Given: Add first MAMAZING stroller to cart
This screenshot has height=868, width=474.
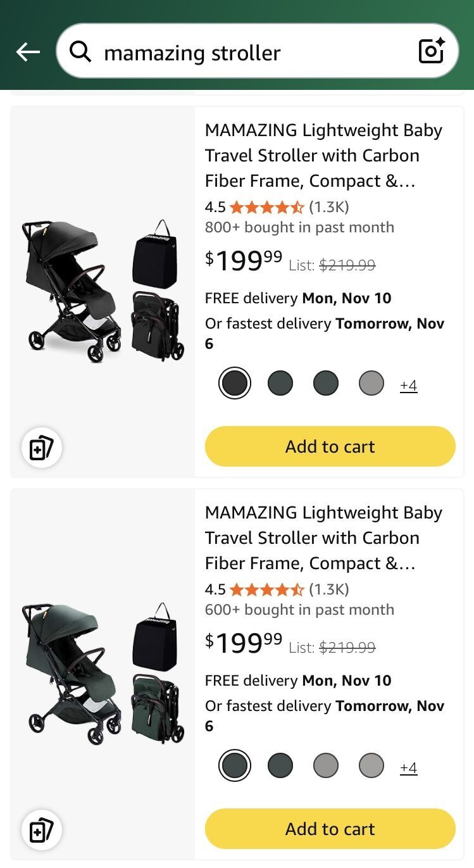Looking at the screenshot, I should point(330,446).
